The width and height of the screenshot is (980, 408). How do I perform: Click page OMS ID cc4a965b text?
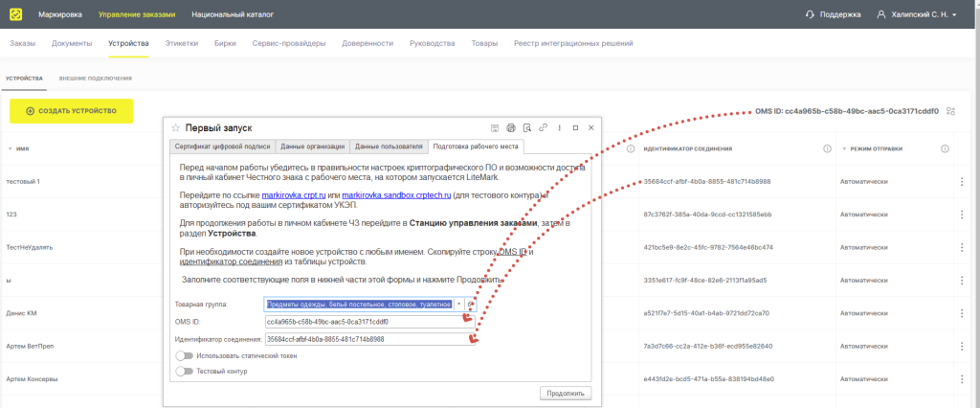(847, 111)
